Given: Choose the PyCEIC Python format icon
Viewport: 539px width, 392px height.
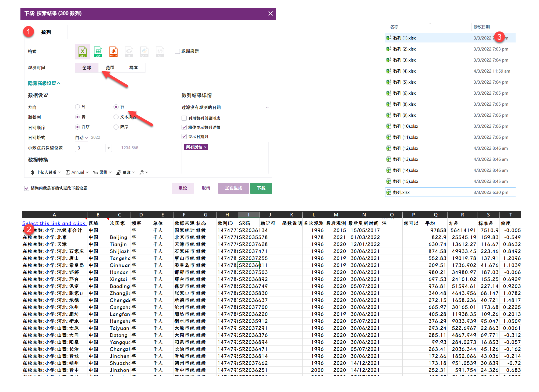Looking at the screenshot, I should coord(144,52).
